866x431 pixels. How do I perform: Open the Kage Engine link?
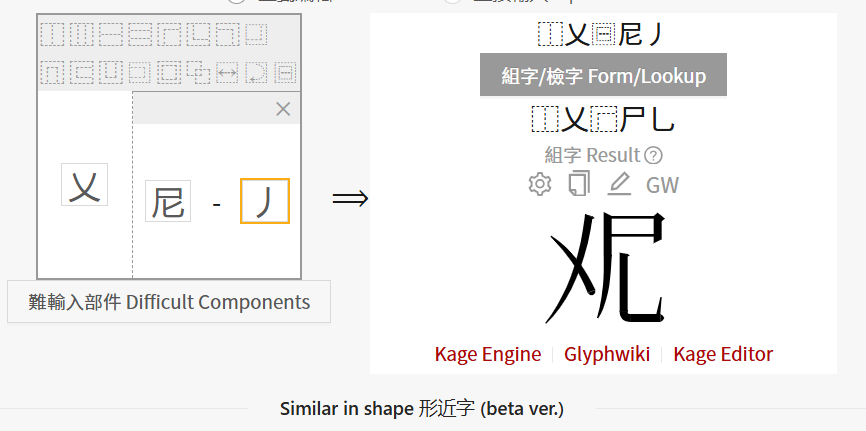[488, 354]
